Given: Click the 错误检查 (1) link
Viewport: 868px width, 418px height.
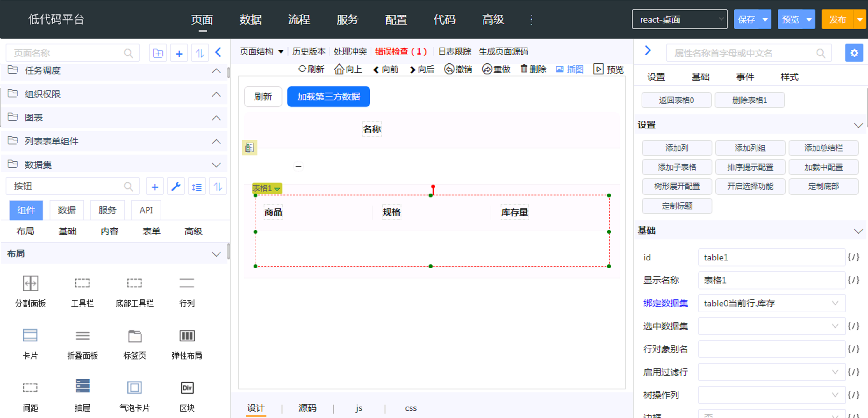Looking at the screenshot, I should click(x=401, y=52).
